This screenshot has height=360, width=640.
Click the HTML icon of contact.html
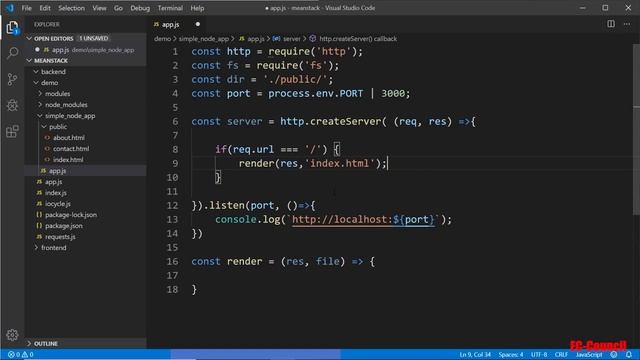tap(47, 149)
